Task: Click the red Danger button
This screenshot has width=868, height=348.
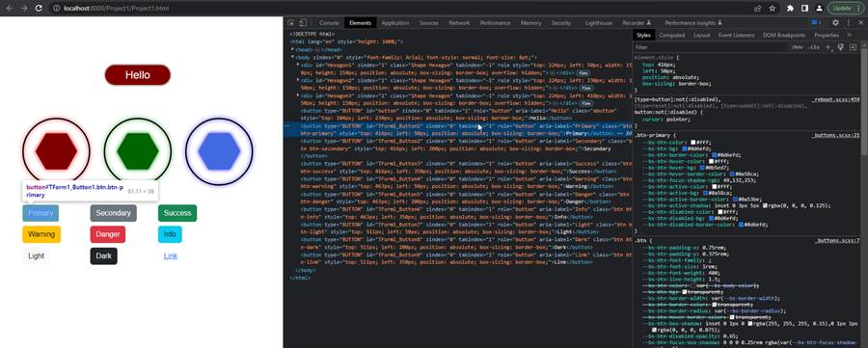Action: (x=108, y=234)
